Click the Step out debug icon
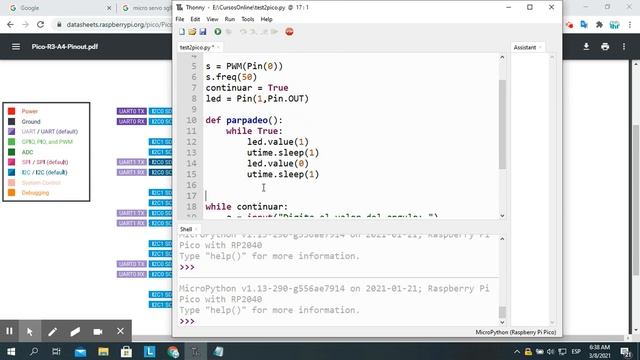The image size is (640, 360). (x=264, y=31)
